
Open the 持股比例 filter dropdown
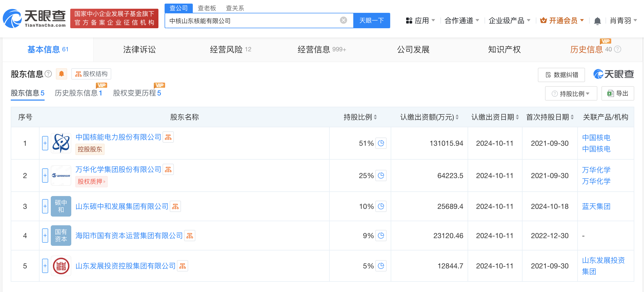coord(571,93)
